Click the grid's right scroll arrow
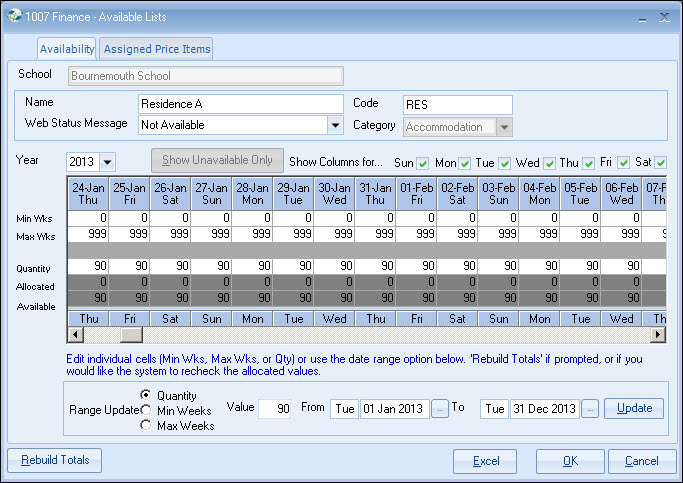The width and height of the screenshot is (683, 483). click(657, 335)
